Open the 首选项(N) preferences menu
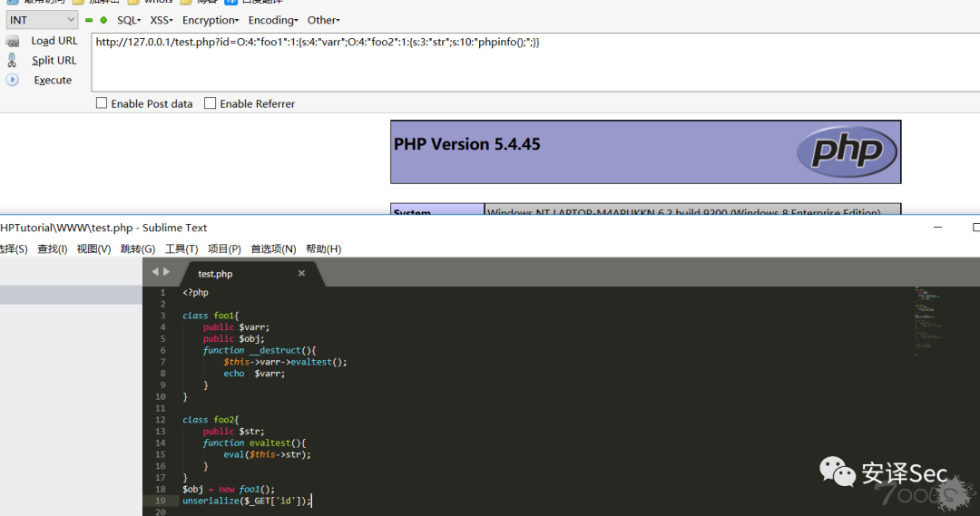 (273, 248)
